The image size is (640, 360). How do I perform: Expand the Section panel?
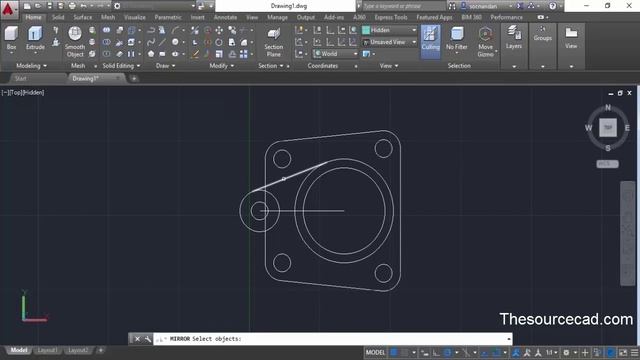pos(271,66)
